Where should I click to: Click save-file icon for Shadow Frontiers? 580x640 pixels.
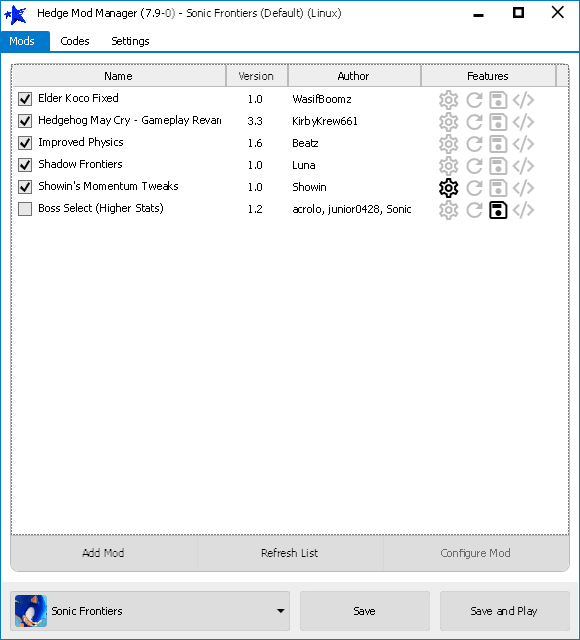[498, 166]
